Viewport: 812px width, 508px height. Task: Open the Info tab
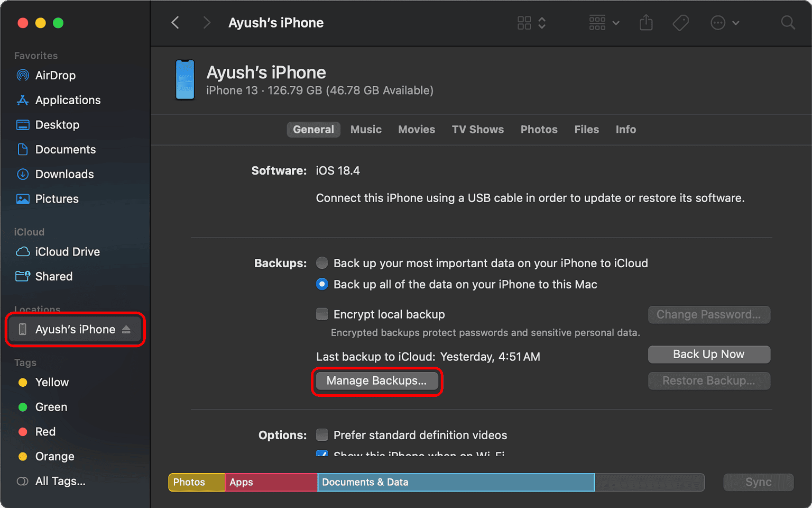pyautogui.click(x=625, y=129)
